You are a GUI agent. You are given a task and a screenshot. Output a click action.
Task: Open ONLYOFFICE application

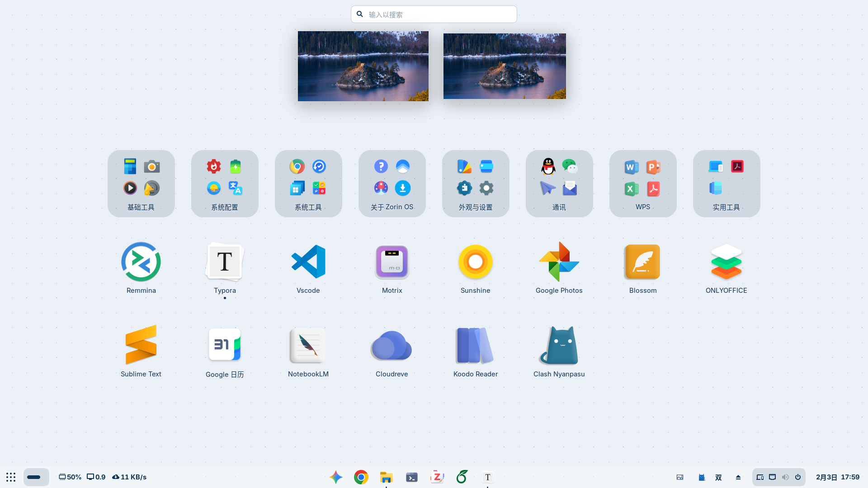(726, 262)
